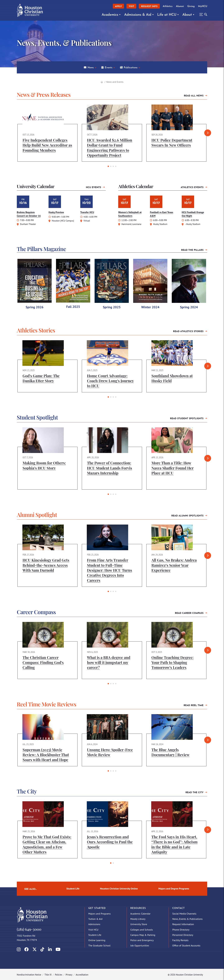Go to Giving in the top utility menu
This screenshot has width=224, height=980.
point(191,6)
